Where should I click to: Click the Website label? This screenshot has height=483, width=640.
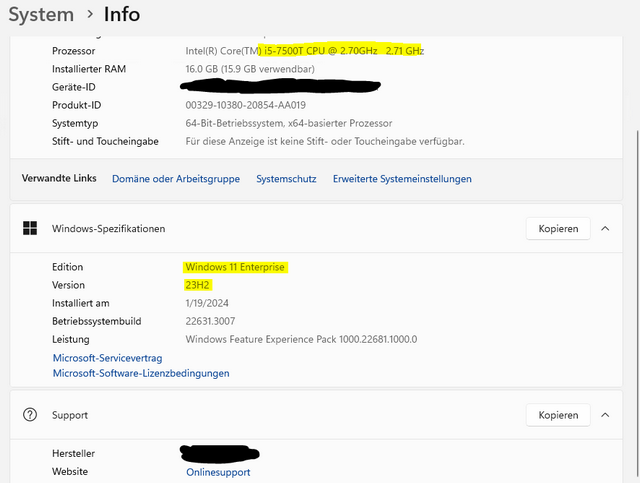point(70,472)
